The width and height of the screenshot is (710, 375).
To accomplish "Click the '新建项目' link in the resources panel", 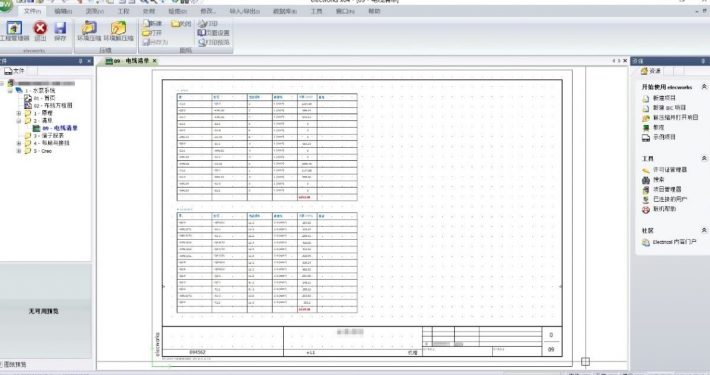I will pos(664,98).
